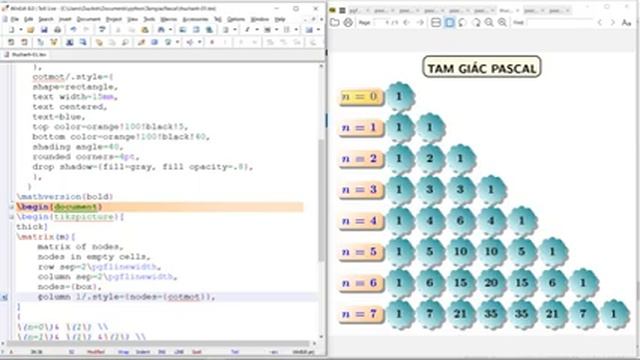This screenshot has height=360, width=640.
Task: Click the first icon in WinEdt's second toolbar row
Action: (x=11, y=42)
